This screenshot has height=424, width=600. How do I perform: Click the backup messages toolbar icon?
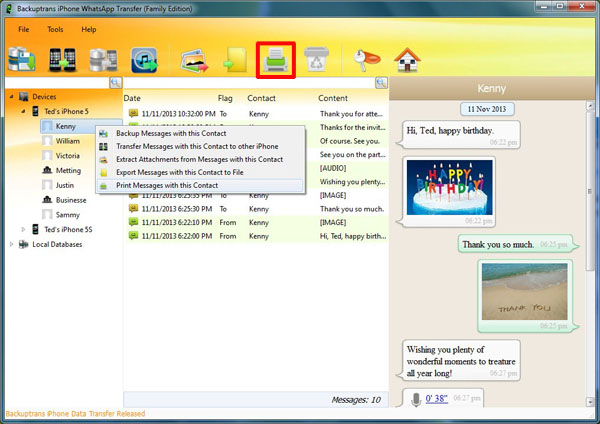pyautogui.click(x=22, y=59)
